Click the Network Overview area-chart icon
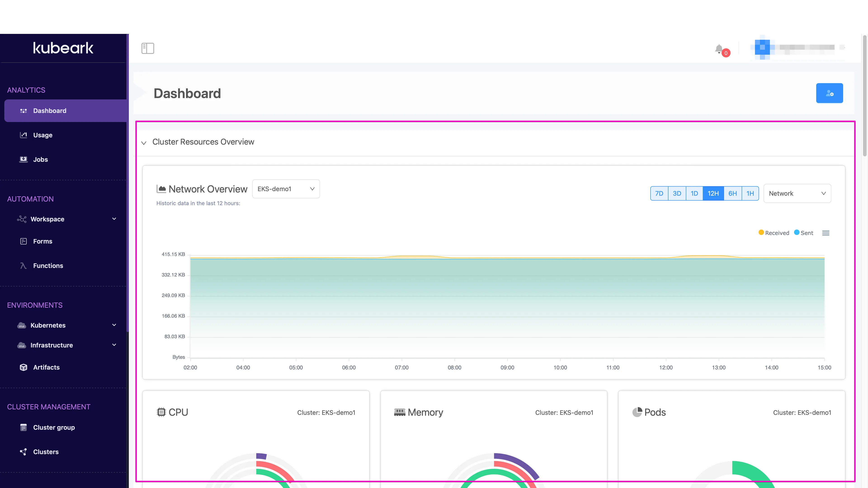 point(161,189)
